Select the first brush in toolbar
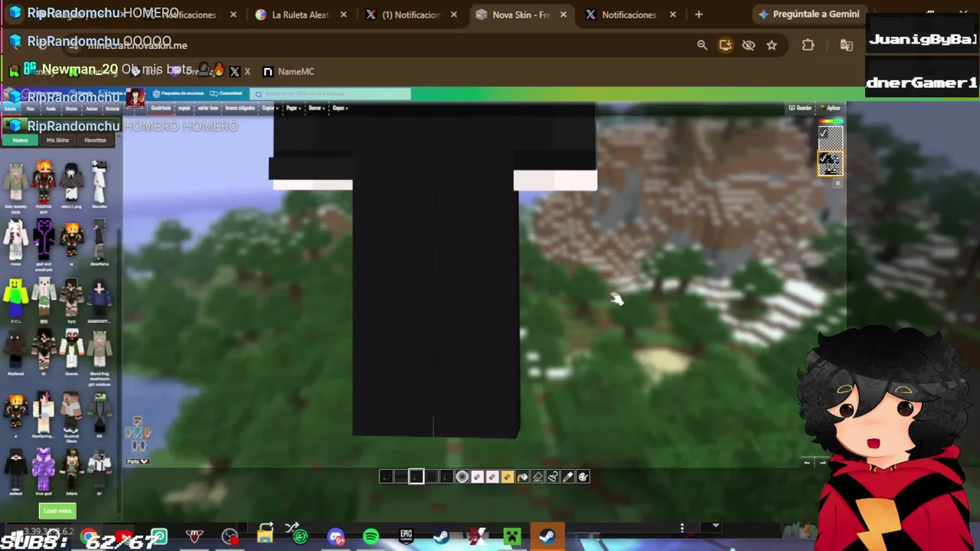980x551 pixels. click(386, 477)
